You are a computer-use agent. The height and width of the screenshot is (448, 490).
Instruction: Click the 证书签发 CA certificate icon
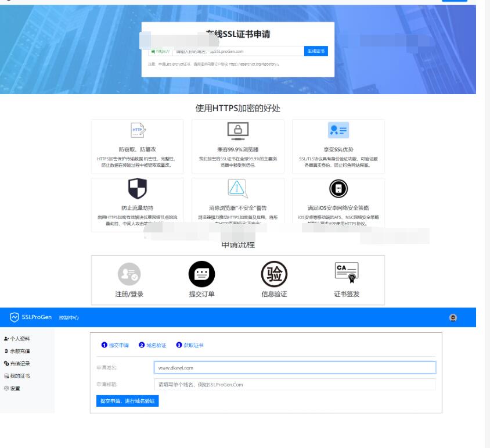tap(347, 272)
